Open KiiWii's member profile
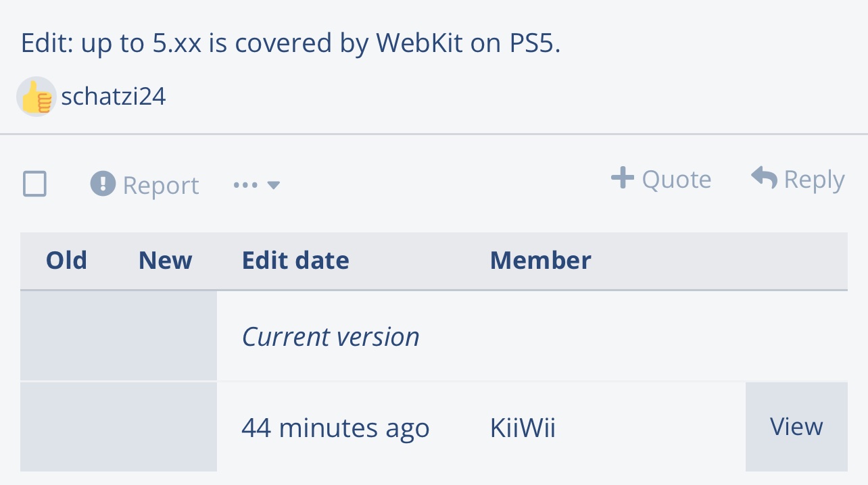Screen dimensions: 868x485 coord(523,428)
